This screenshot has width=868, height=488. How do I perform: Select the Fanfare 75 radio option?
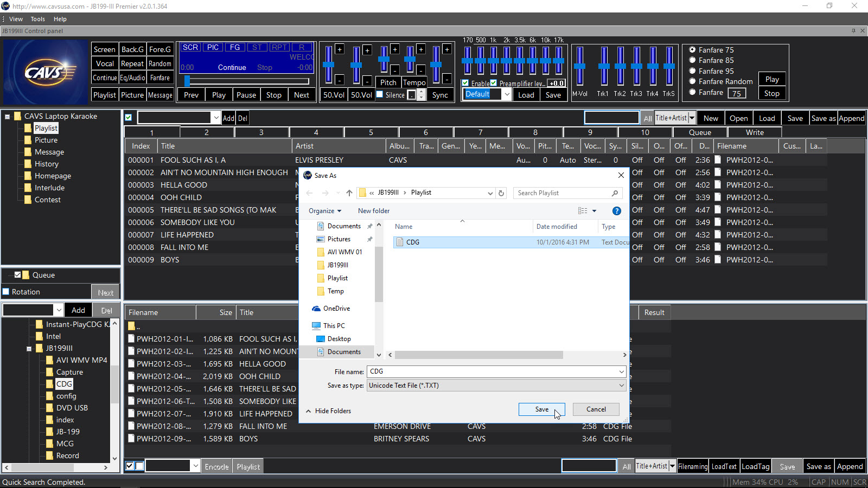(x=692, y=50)
